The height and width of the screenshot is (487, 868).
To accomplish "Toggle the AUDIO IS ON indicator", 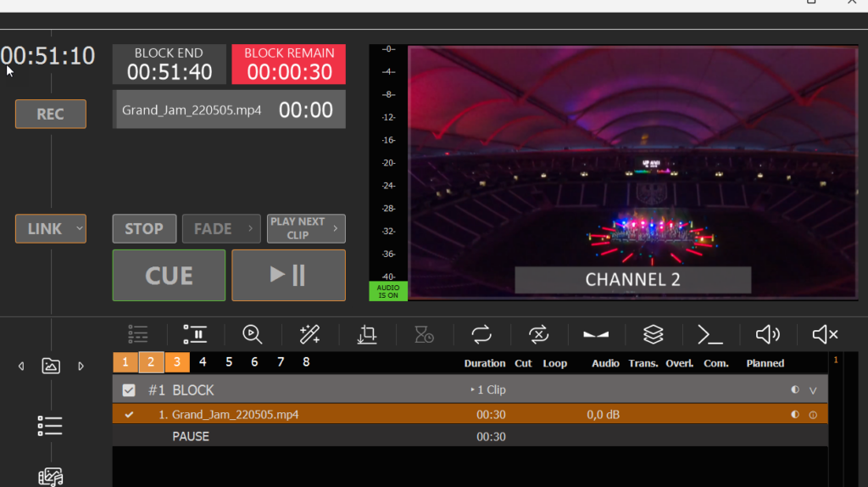I will click(x=387, y=291).
